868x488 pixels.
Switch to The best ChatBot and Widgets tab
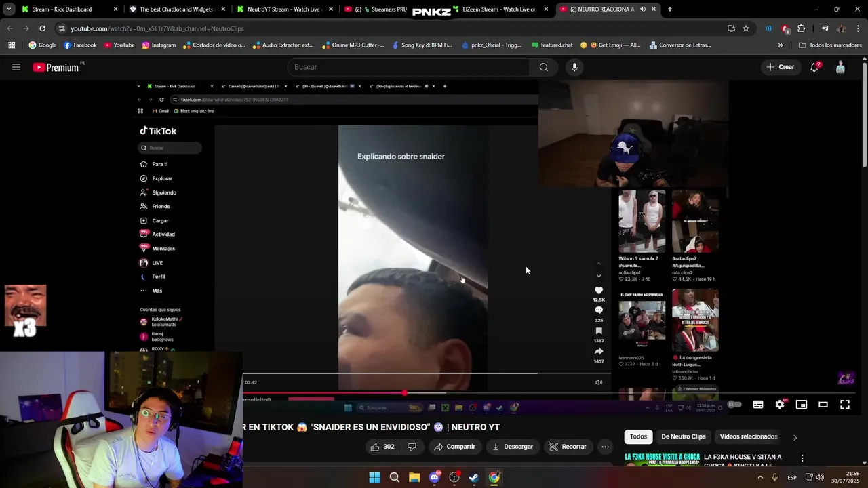coord(176,9)
